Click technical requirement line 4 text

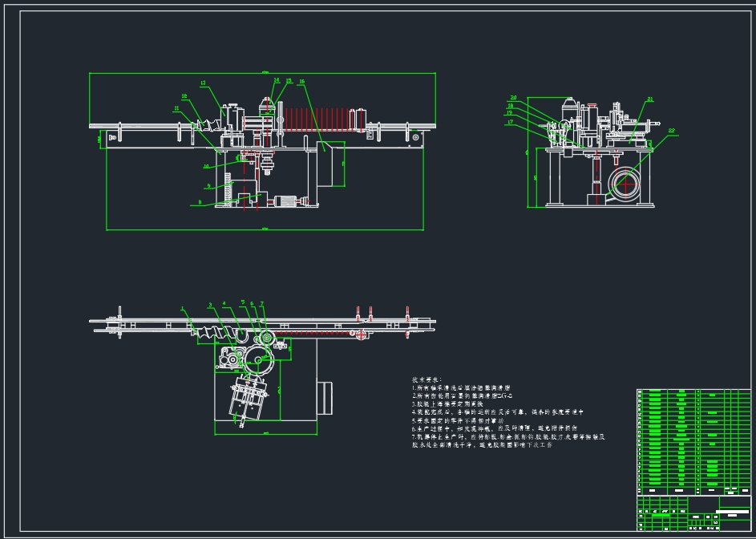point(498,412)
